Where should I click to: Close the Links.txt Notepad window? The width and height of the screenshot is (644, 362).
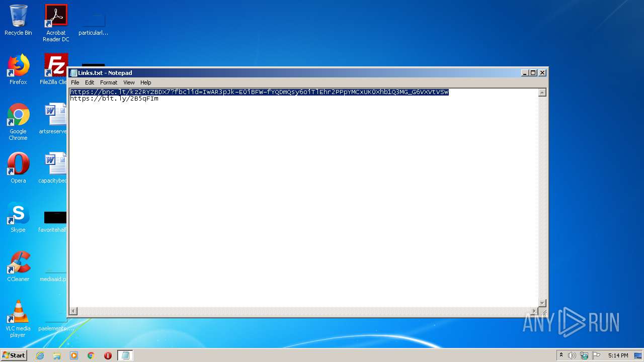(x=542, y=73)
